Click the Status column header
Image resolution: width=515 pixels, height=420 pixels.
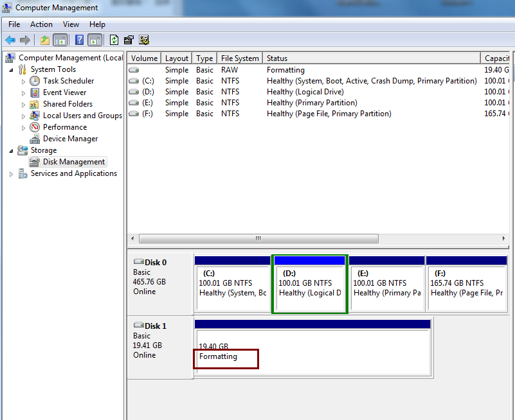pyautogui.click(x=370, y=58)
